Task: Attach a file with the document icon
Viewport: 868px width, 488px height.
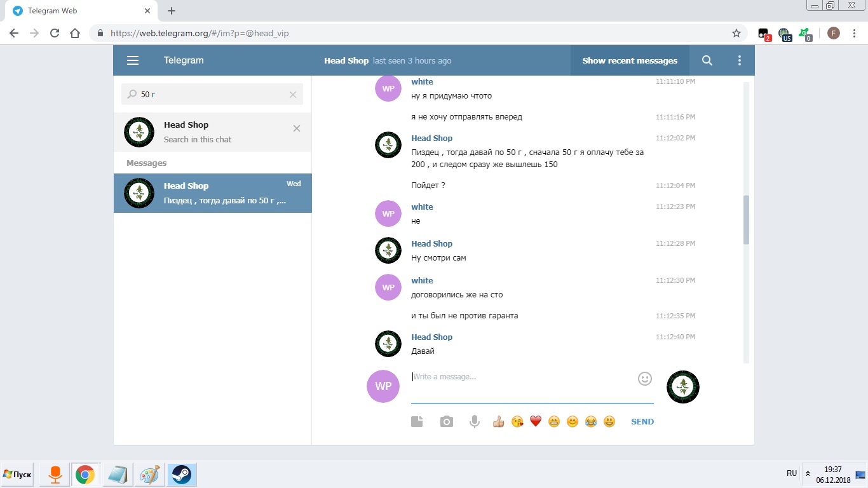Action: coord(417,421)
